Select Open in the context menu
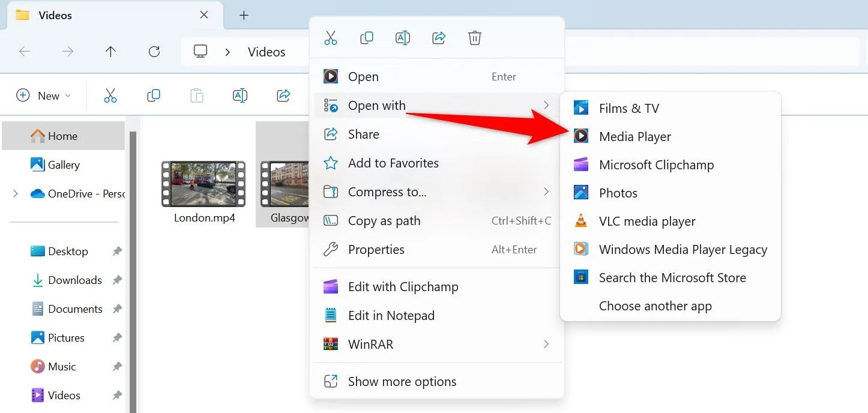The height and width of the screenshot is (413, 868). (x=437, y=77)
